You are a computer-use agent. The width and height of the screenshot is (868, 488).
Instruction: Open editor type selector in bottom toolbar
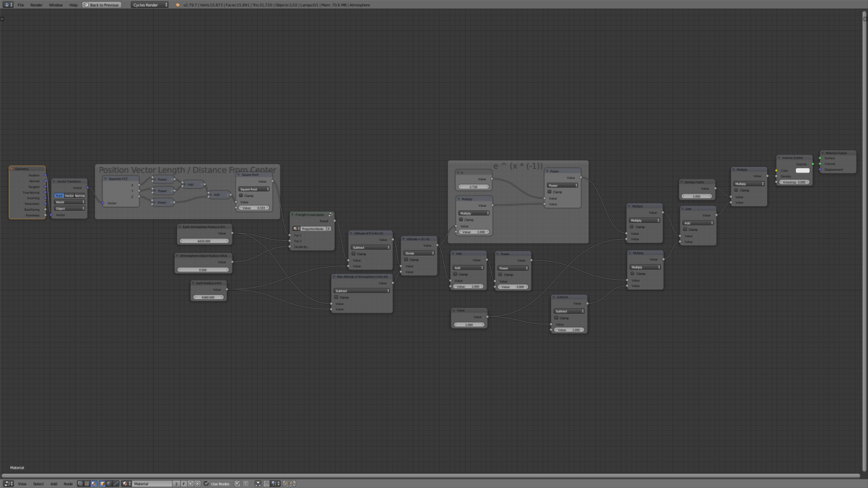(9, 483)
